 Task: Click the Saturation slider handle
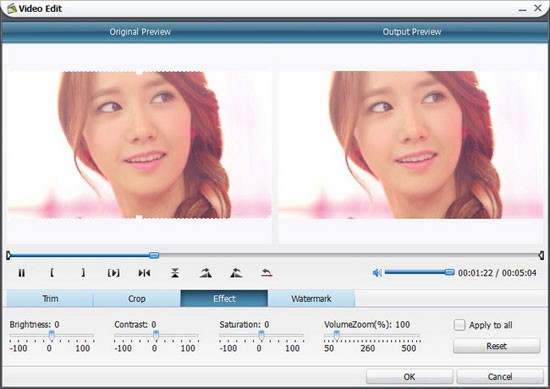261,335
